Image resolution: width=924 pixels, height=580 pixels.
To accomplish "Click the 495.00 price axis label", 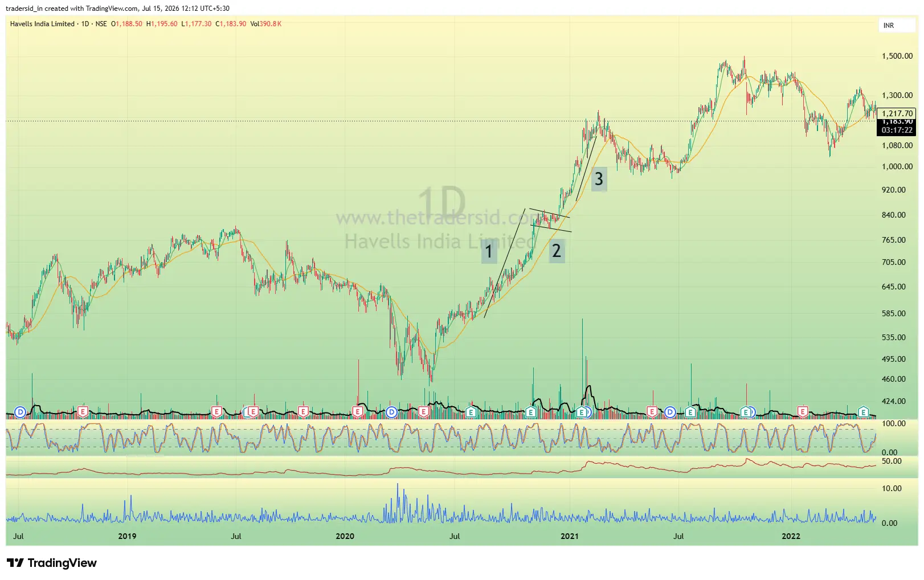I will click(x=894, y=359).
